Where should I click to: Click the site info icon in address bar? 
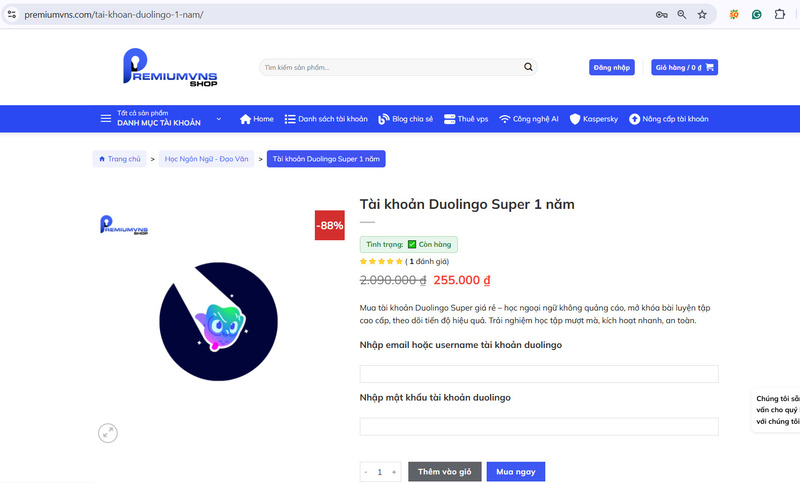(x=12, y=14)
